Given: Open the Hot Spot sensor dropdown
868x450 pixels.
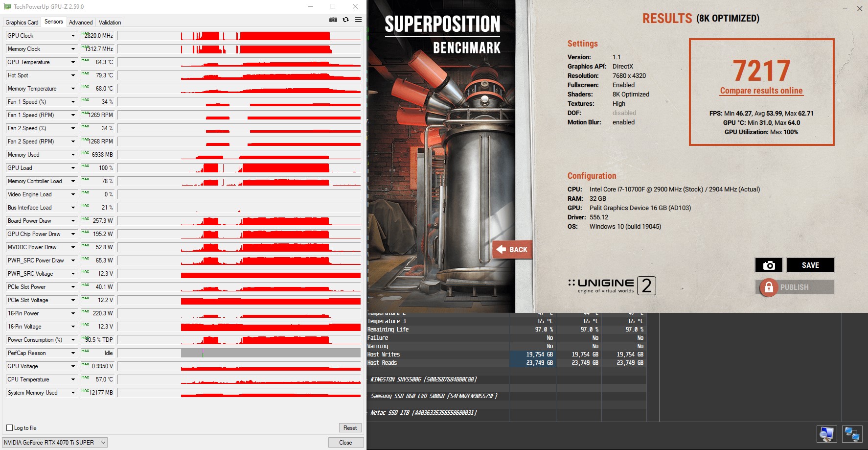Looking at the screenshot, I should tap(73, 75).
